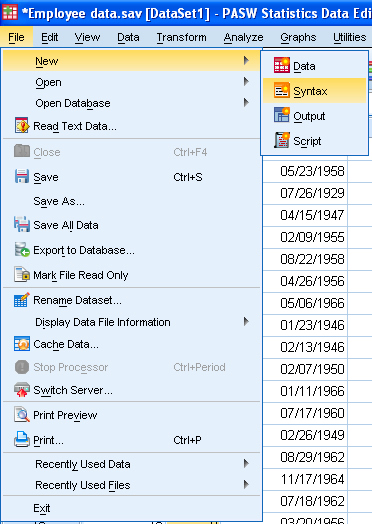Select Read Text Data... menu entry

[x=131, y=126]
